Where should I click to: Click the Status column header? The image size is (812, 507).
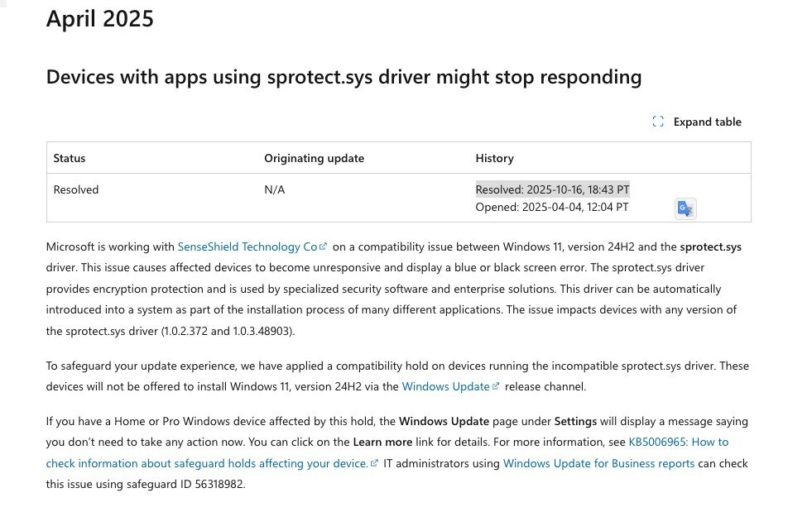click(x=70, y=158)
